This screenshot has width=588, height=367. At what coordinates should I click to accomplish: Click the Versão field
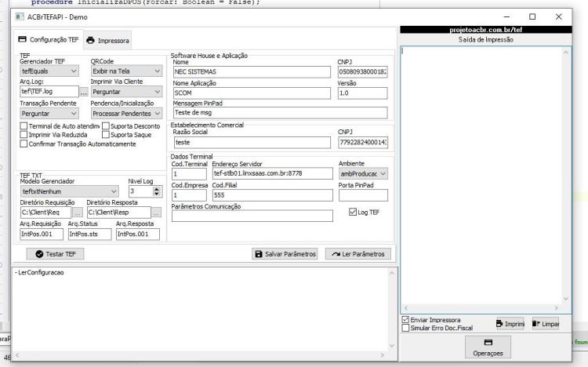(363, 93)
